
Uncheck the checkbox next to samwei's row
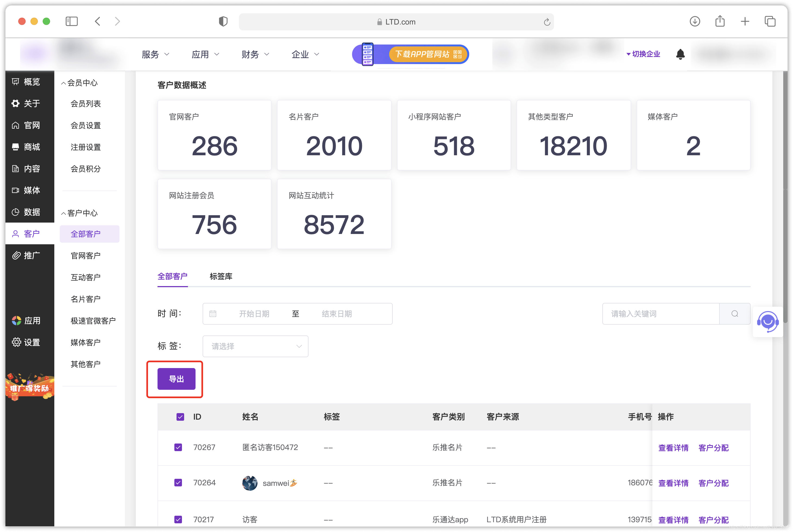(178, 483)
